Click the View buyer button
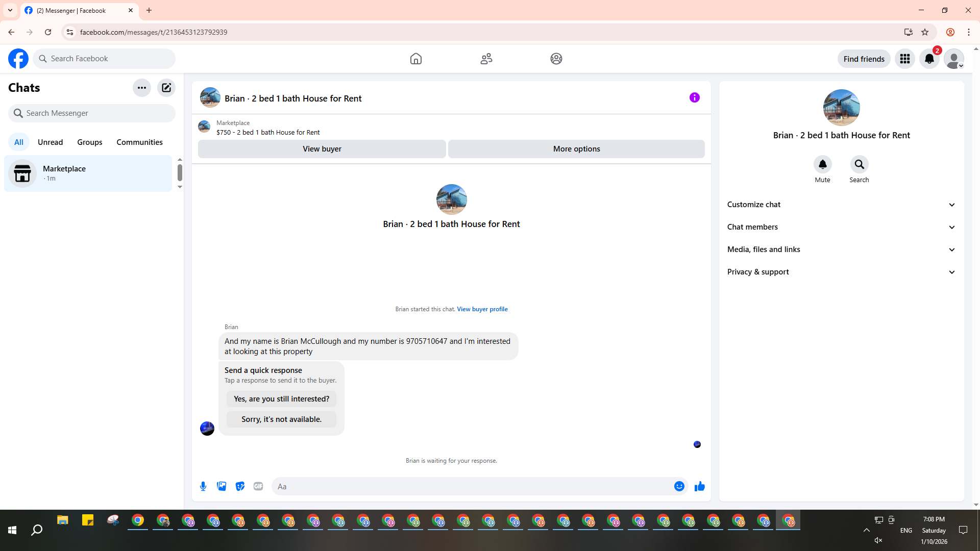Viewport: 980px width, 551px height. pyautogui.click(x=322, y=149)
